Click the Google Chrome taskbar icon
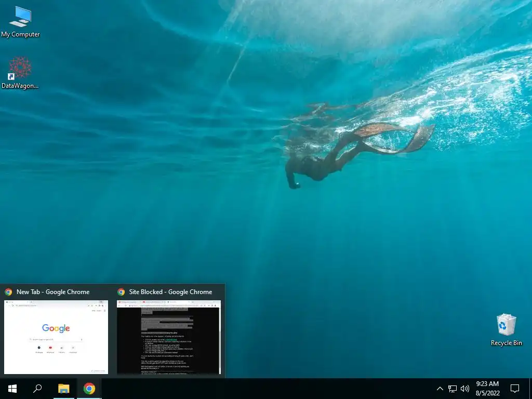The image size is (532, 399). click(89, 389)
